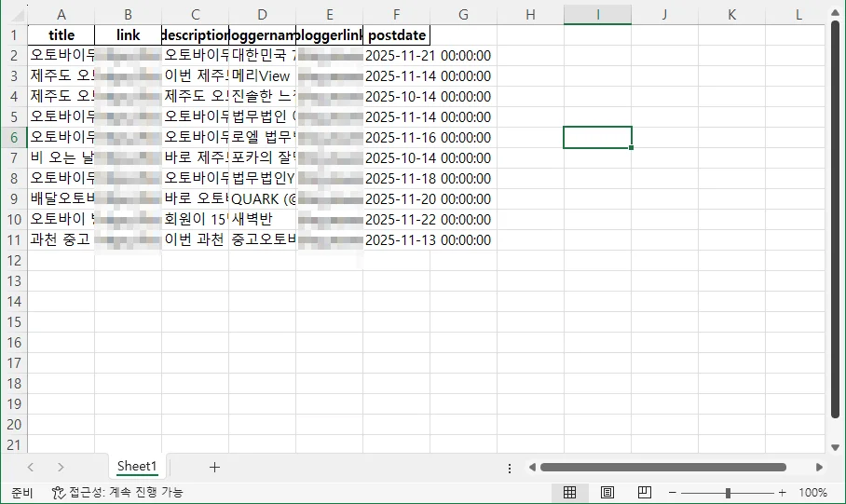Click the '회원이 15' description cell
The width and height of the screenshot is (846, 504).
pyautogui.click(x=196, y=220)
